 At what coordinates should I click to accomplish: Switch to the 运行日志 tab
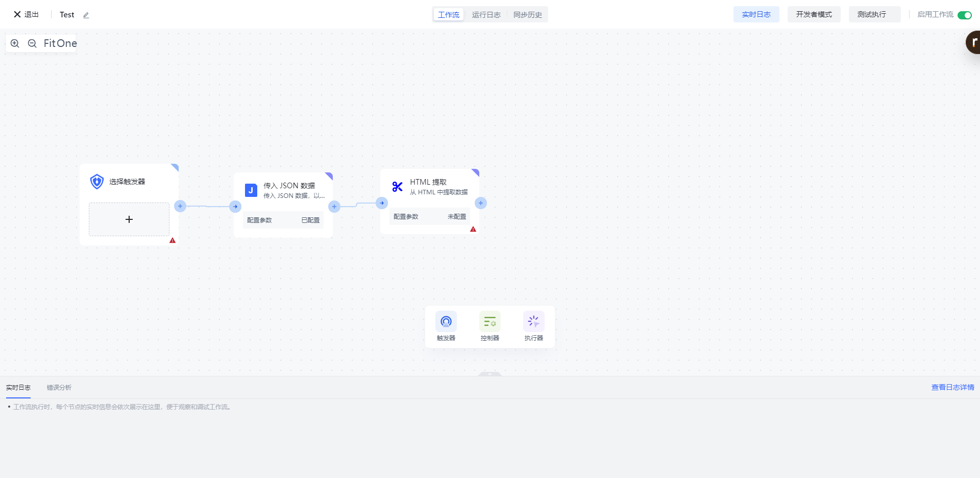point(486,15)
